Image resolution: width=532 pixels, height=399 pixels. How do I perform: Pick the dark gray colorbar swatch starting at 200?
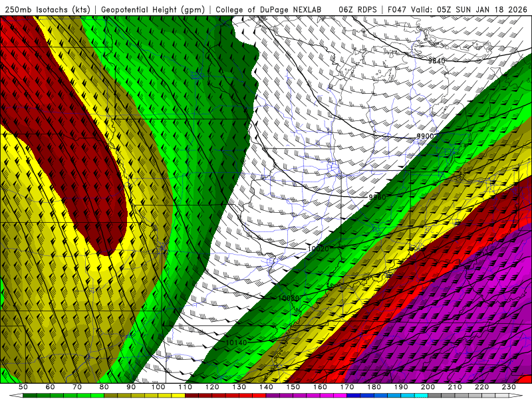click(x=435, y=396)
